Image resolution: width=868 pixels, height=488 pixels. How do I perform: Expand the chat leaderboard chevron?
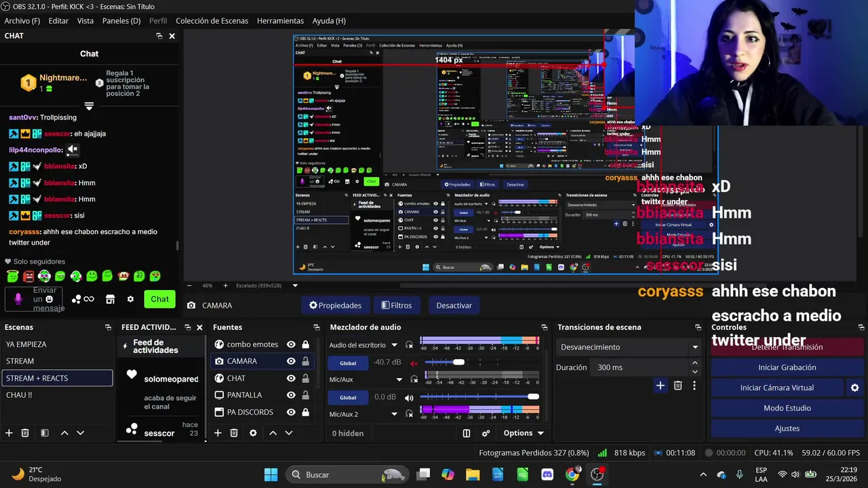(x=89, y=106)
